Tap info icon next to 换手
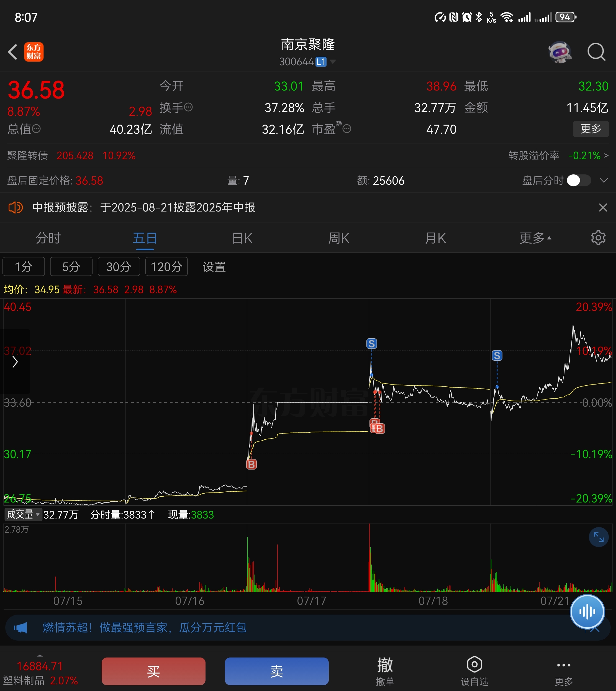This screenshot has height=691, width=616. pos(189,107)
